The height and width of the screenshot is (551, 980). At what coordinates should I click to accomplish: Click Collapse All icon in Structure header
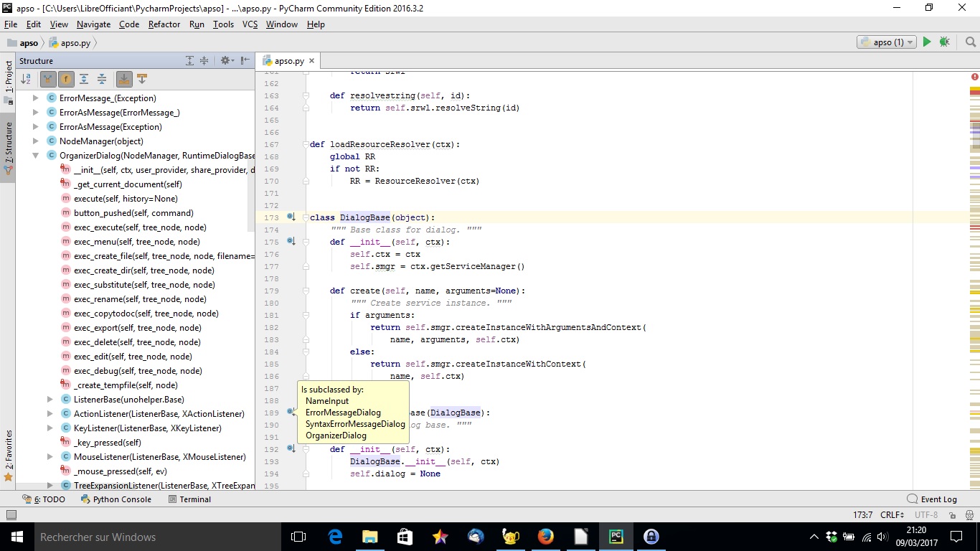[204, 61]
